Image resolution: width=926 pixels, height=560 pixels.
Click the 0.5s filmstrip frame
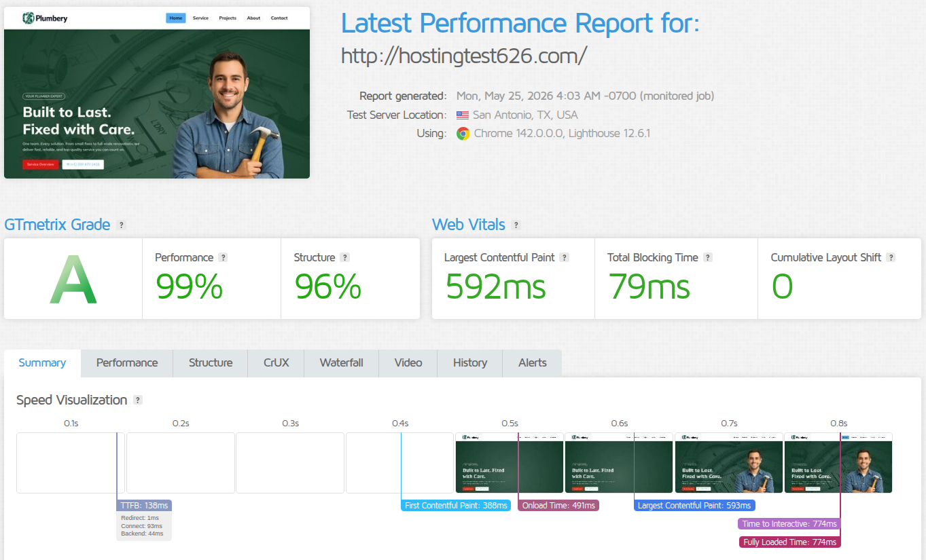coord(510,463)
